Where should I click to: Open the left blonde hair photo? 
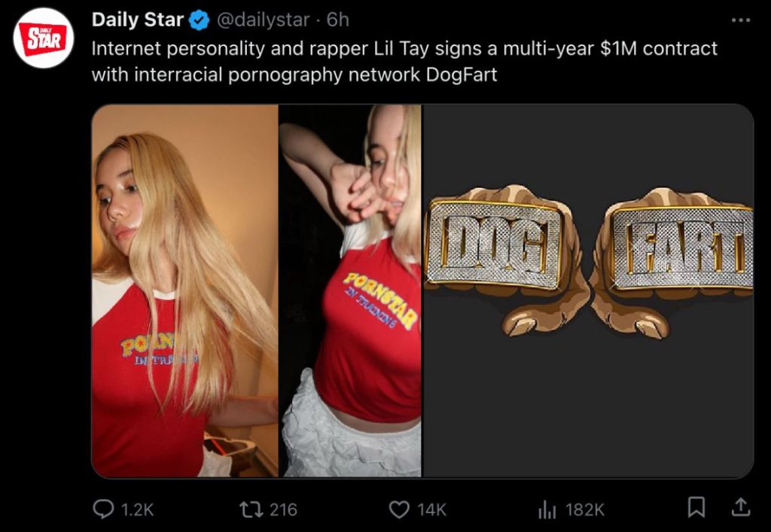[185, 290]
